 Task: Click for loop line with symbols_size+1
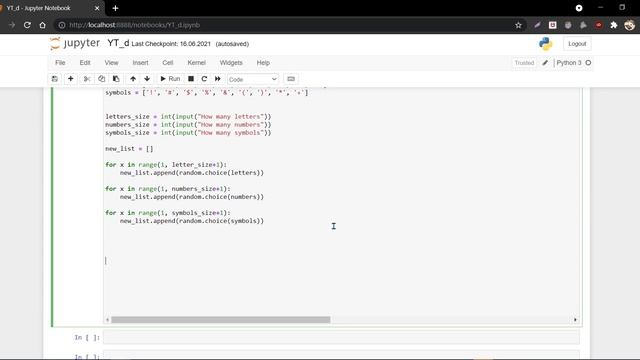[x=168, y=213]
